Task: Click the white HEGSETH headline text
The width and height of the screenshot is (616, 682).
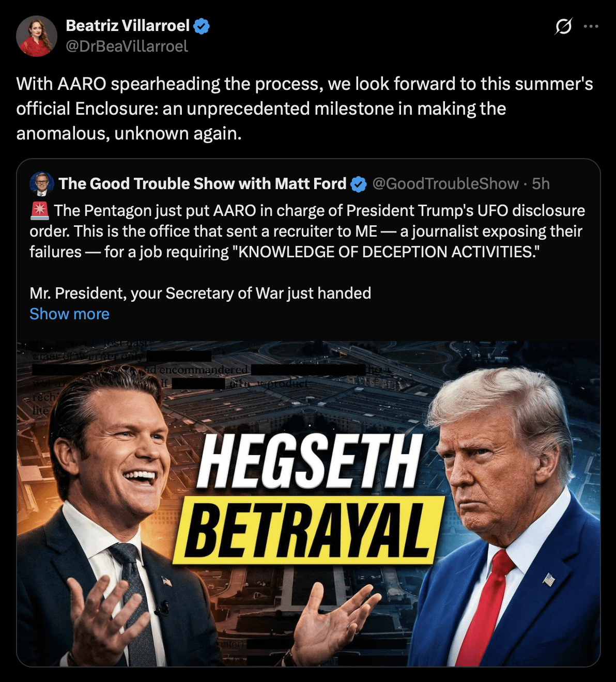Action: [x=309, y=461]
